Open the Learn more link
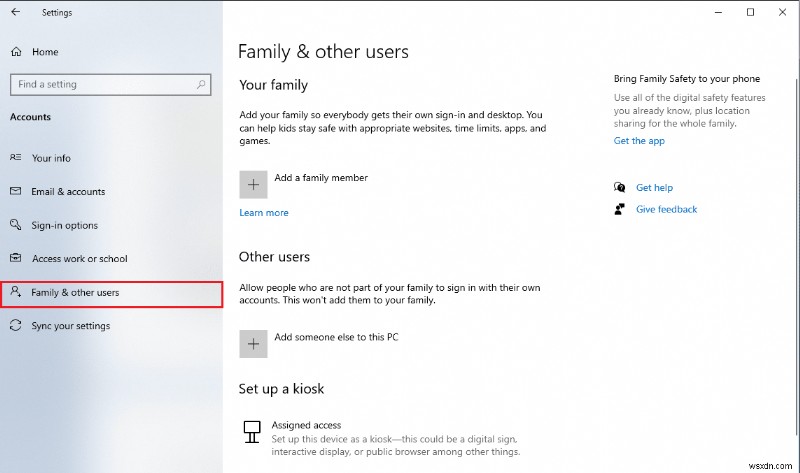Screen dimensions: 800x473 (264, 213)
